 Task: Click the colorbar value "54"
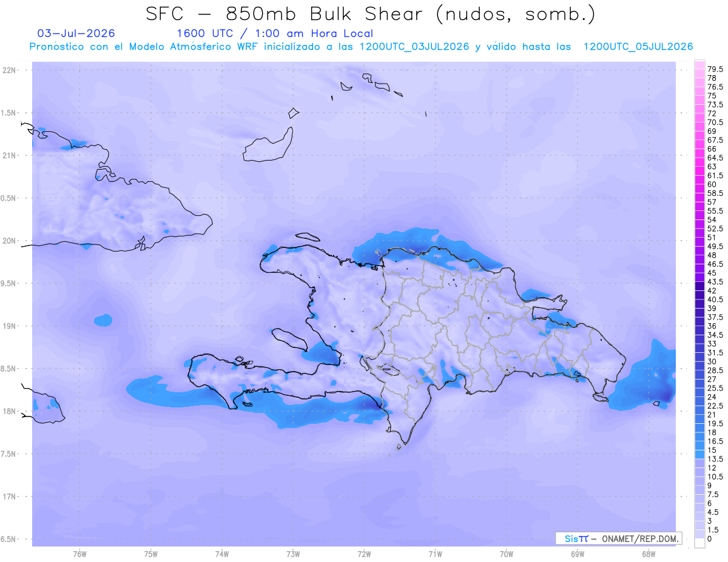tap(712, 219)
